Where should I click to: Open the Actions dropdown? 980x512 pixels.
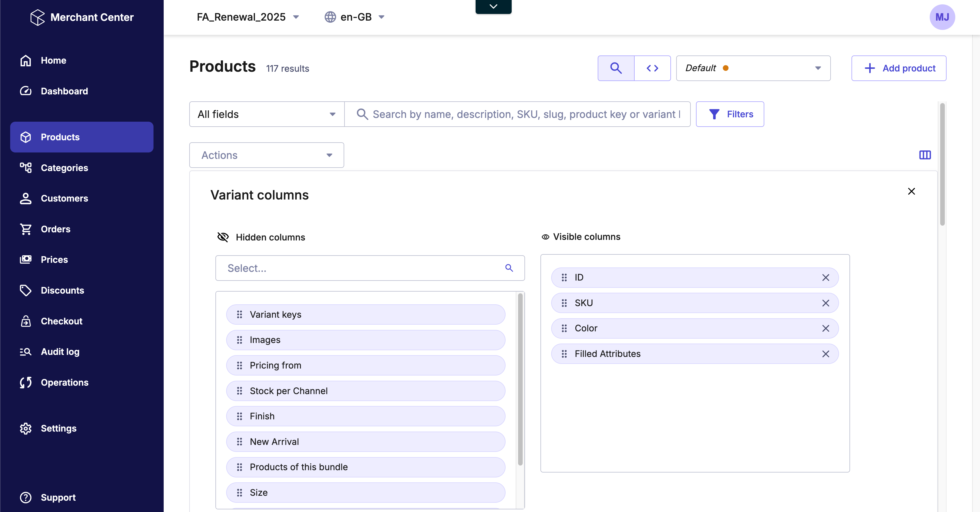pos(266,155)
